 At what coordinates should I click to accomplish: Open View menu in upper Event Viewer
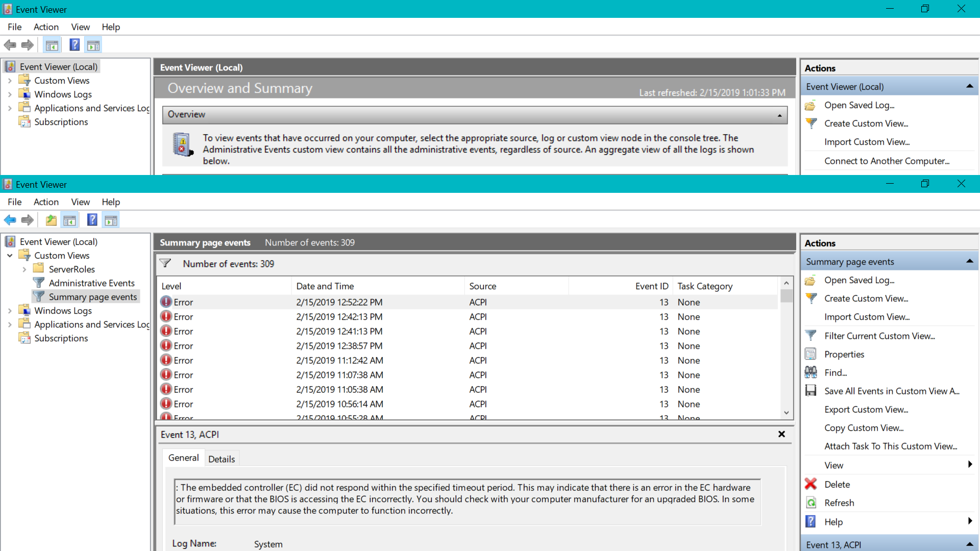tap(80, 27)
